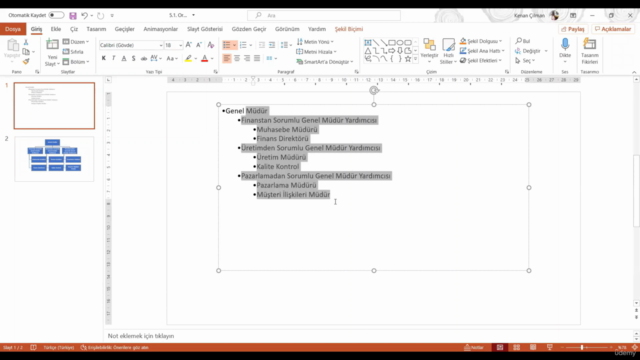Click the red font color A button
Screen dimensions: 640x360
(x=205, y=58)
